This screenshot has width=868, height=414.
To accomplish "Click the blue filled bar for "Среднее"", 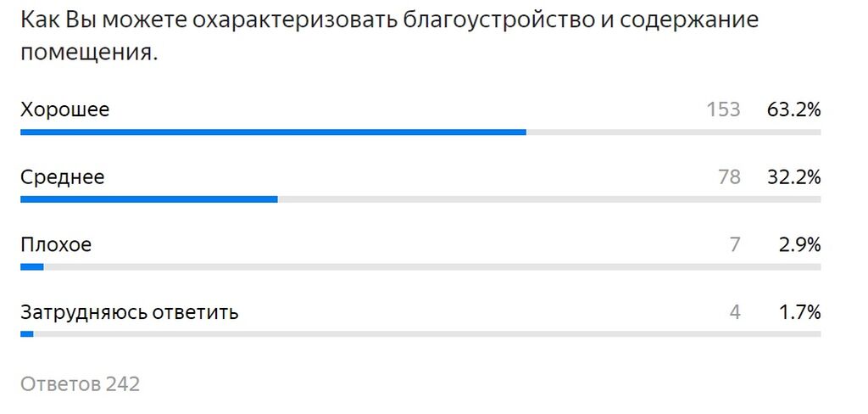I will click(x=149, y=199).
